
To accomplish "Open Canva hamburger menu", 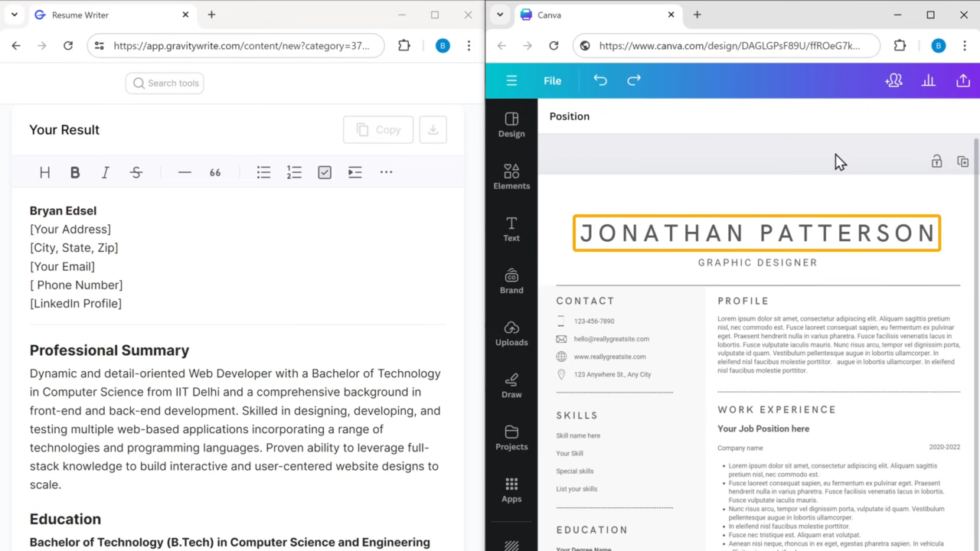I will (511, 80).
